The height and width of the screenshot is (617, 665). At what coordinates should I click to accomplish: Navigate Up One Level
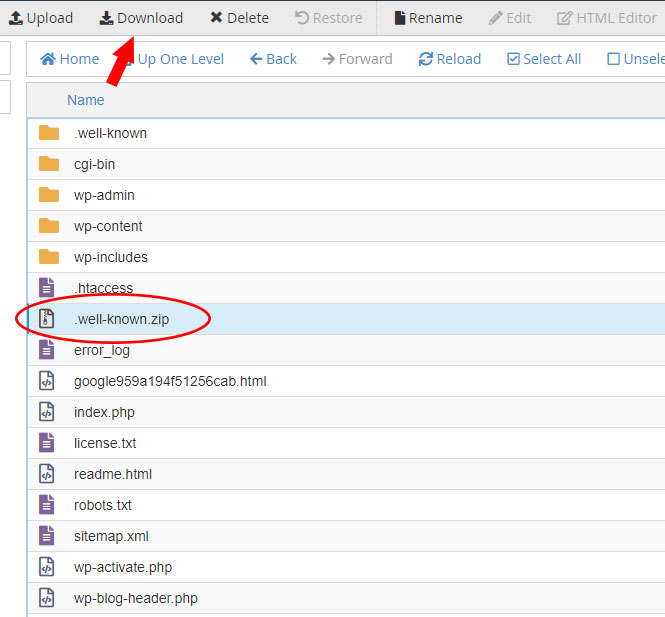[180, 59]
